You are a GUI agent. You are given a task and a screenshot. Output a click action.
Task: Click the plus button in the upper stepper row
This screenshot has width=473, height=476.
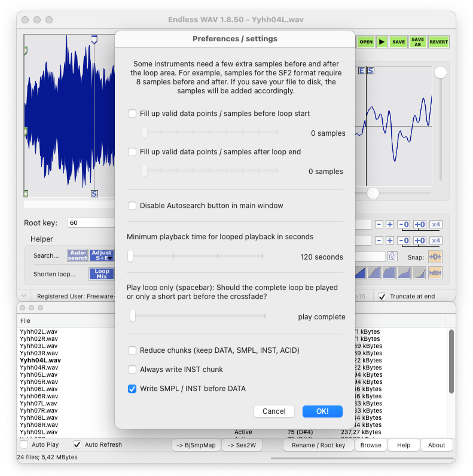tap(390, 224)
